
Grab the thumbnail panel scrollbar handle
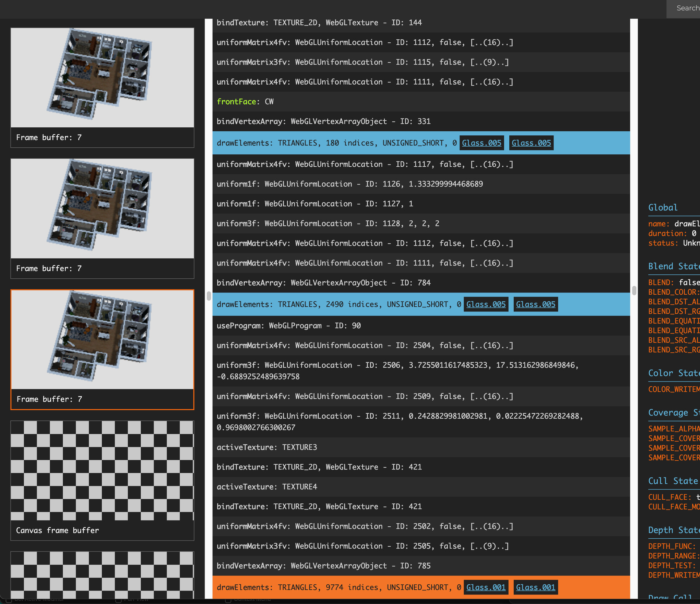pyautogui.click(x=209, y=296)
